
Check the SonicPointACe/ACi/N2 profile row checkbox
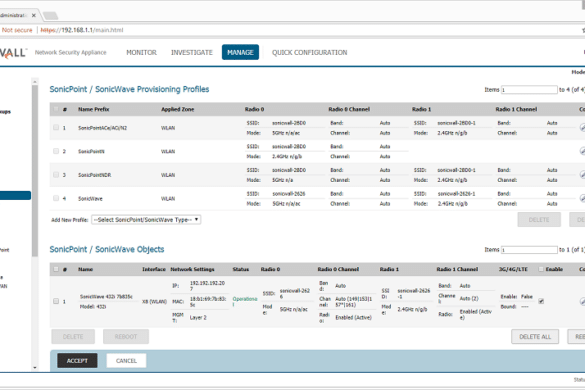click(56, 127)
